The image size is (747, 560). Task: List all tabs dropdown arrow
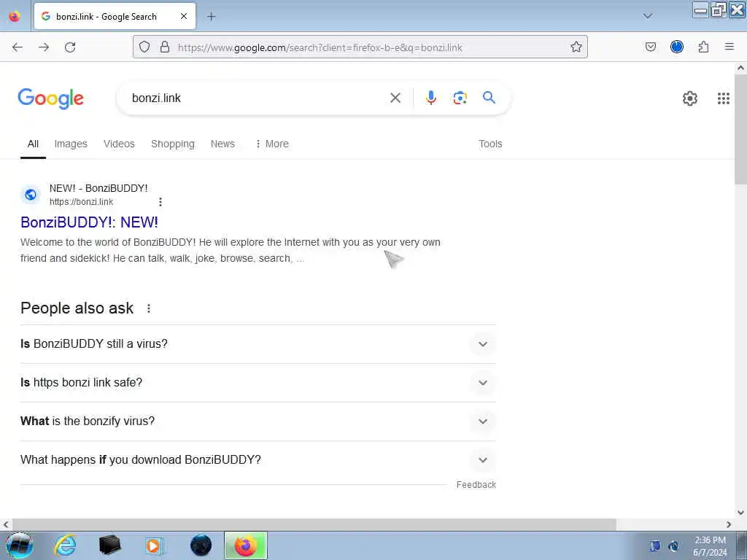click(x=648, y=16)
